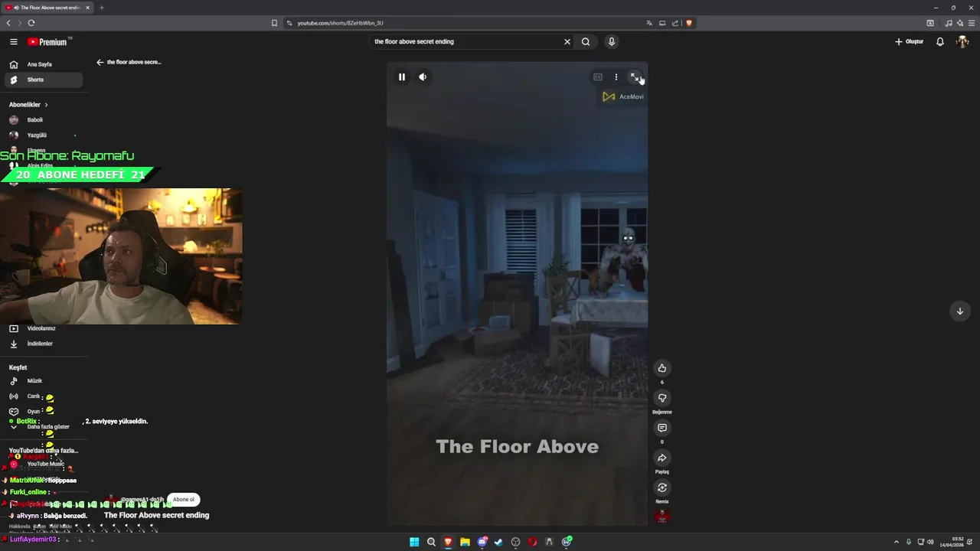
Task: Open Baboli channel subscription
Action: coord(44,120)
